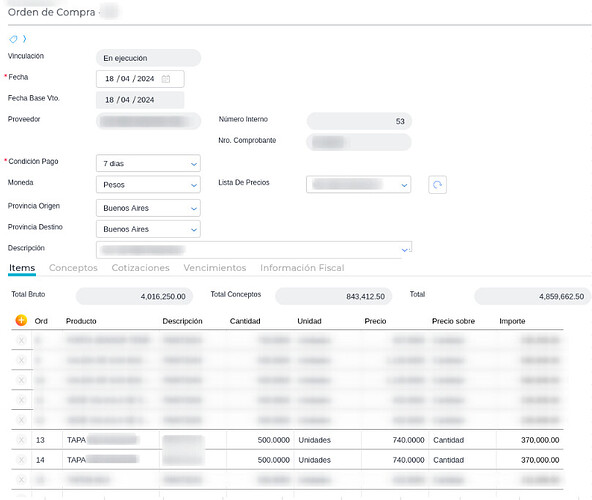Click the Cantidad cell in row 13
Viewport: 592px width, 500px height.
(260, 440)
